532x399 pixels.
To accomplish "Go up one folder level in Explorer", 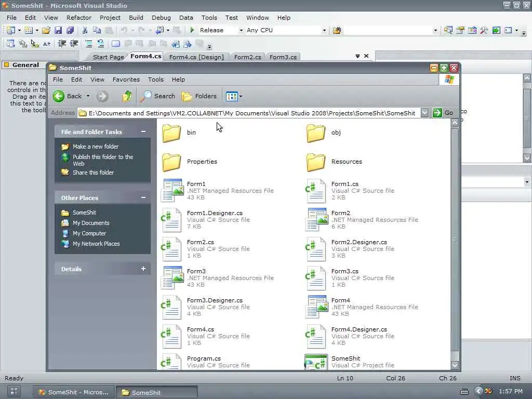I will [128, 96].
